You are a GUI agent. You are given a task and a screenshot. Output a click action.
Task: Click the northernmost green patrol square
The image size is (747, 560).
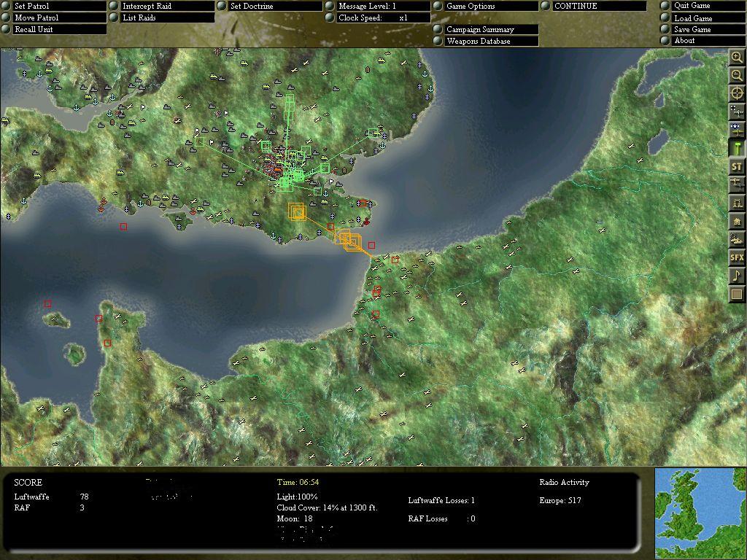pos(290,99)
